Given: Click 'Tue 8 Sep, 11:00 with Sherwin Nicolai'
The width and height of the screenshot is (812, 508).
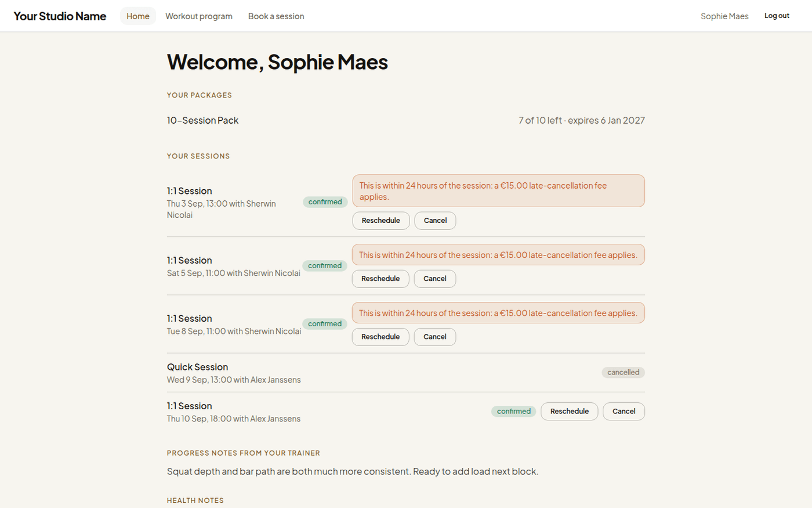Looking at the screenshot, I should [234, 331].
